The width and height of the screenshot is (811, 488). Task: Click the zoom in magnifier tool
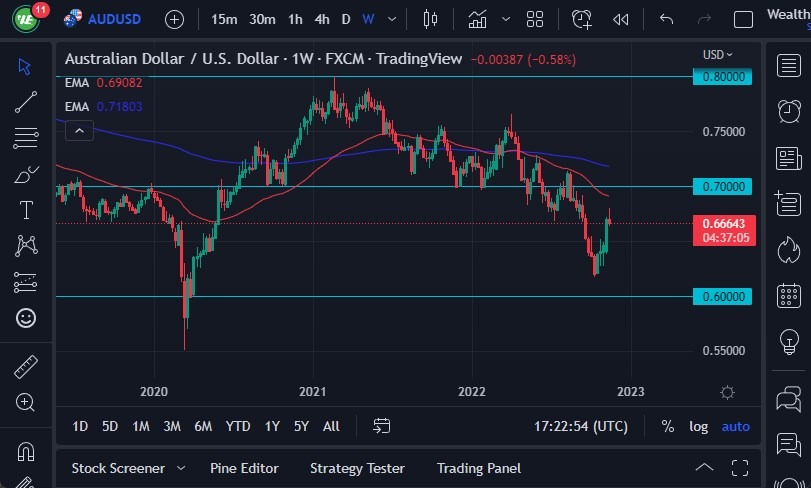pos(26,402)
